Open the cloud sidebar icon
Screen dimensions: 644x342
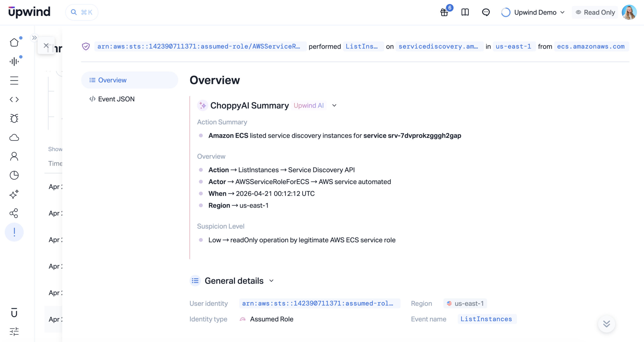point(14,137)
